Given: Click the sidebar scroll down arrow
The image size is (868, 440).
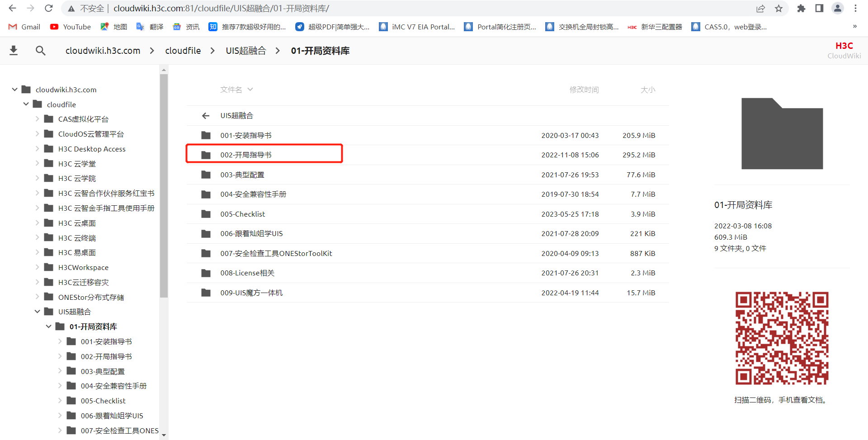Looking at the screenshot, I should pyautogui.click(x=164, y=435).
